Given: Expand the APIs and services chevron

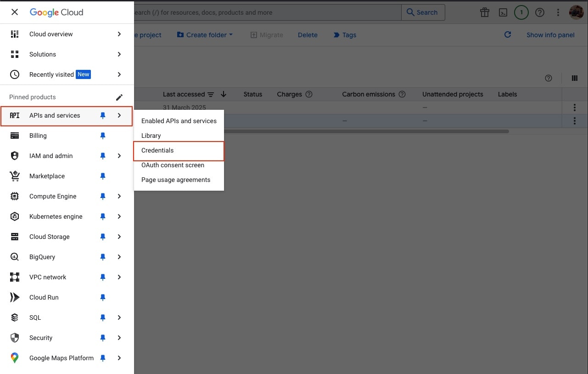Looking at the screenshot, I should 119,115.
